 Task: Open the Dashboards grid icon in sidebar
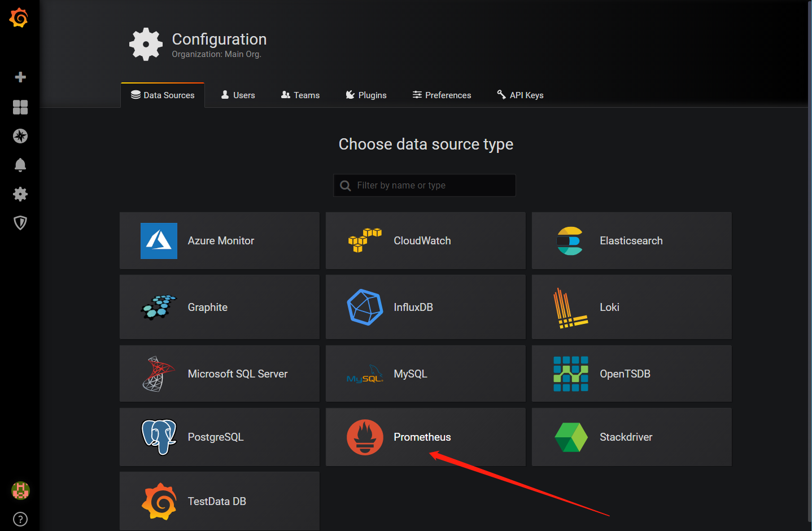20,107
